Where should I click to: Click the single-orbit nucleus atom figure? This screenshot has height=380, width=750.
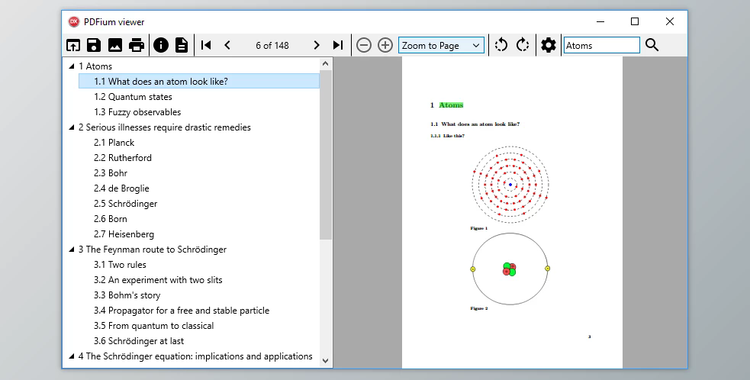510,269
